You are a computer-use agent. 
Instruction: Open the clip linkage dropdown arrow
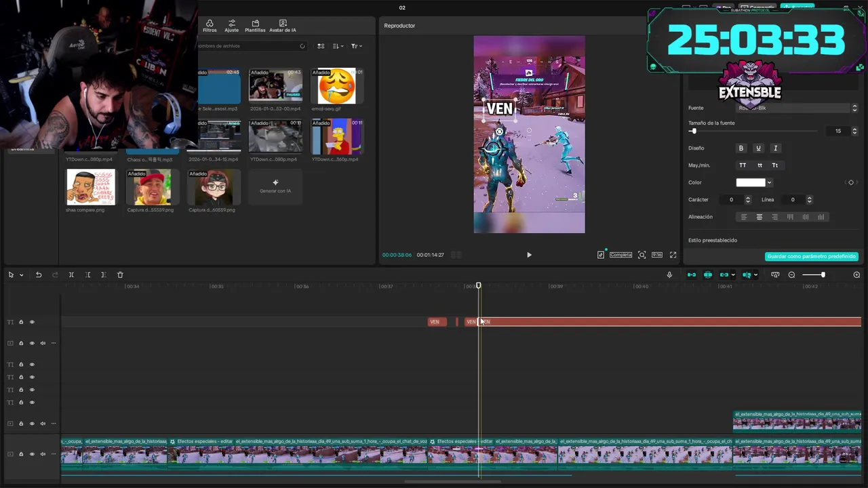(733, 275)
